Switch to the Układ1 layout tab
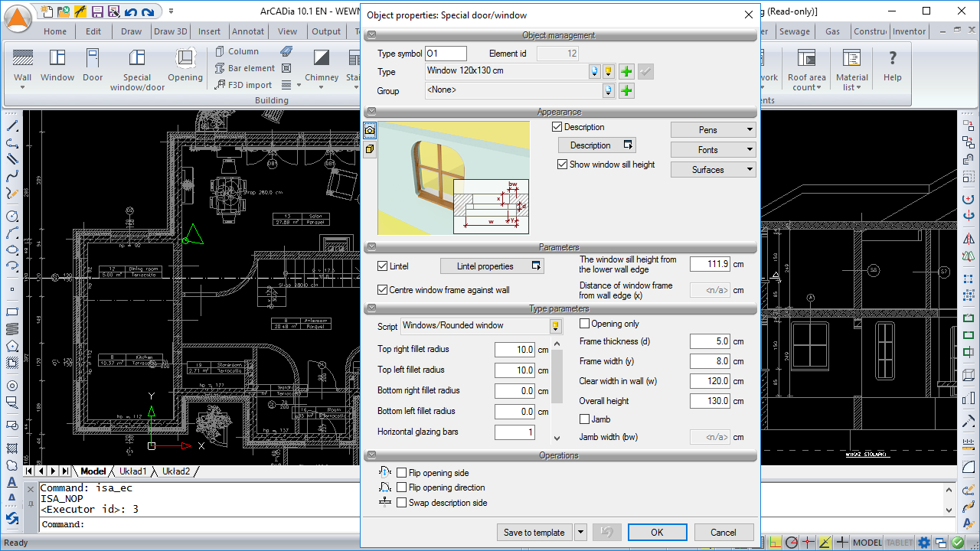Image resolution: width=980 pixels, height=551 pixels. coord(132,471)
